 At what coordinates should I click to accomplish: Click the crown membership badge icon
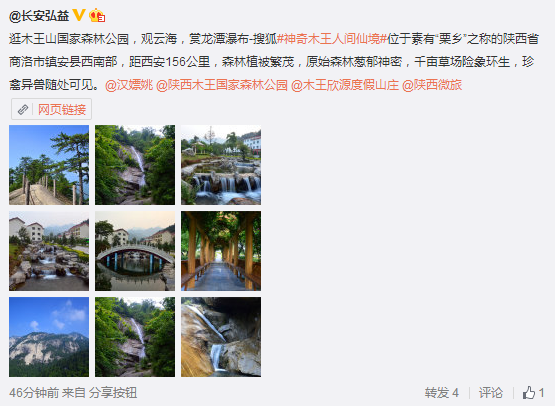[97, 16]
